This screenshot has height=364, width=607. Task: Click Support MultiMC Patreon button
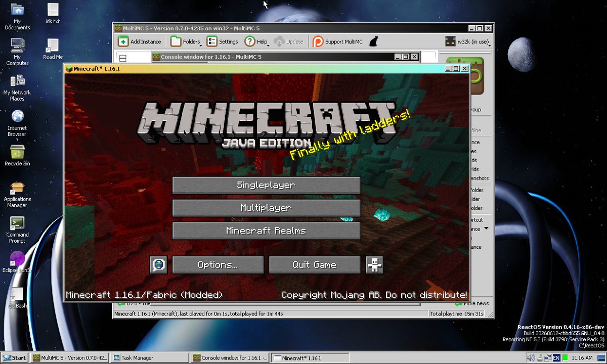pyautogui.click(x=337, y=41)
